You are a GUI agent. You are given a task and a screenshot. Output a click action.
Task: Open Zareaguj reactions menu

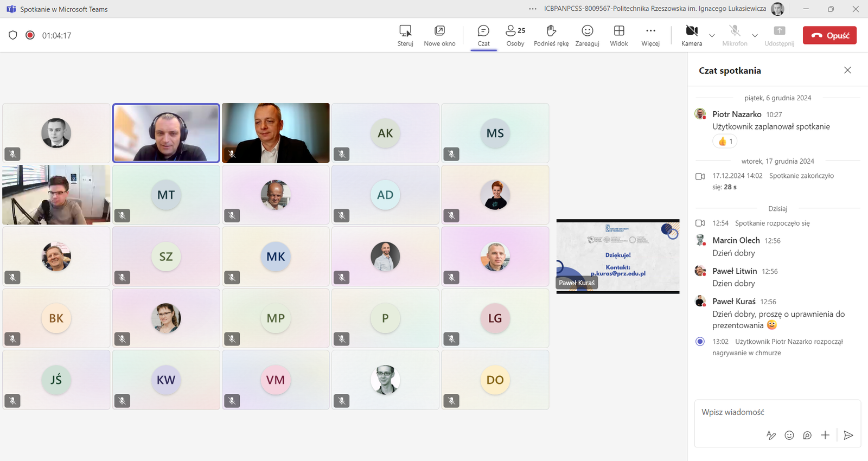point(587,35)
